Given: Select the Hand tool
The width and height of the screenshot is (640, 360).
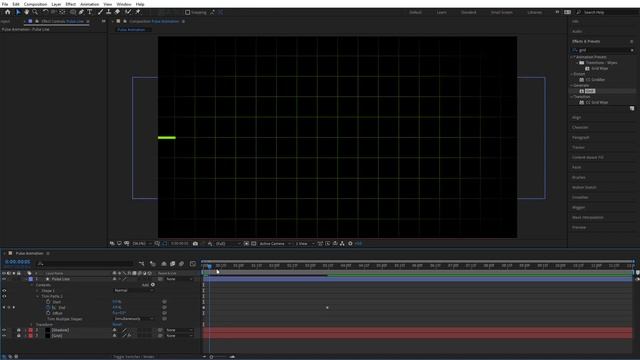Looking at the screenshot, I should click(x=27, y=12).
